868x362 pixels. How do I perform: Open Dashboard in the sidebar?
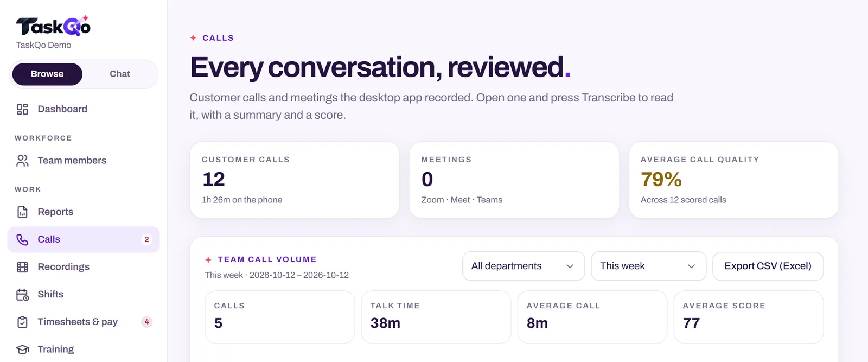coord(84,109)
